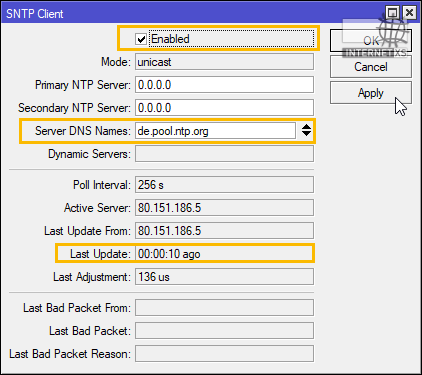
Task: Toggle the Enabled checkbox
Action: coord(141,39)
